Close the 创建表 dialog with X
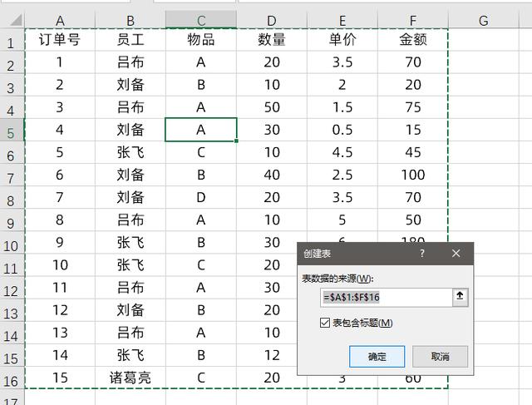532x405 pixels. (x=456, y=254)
